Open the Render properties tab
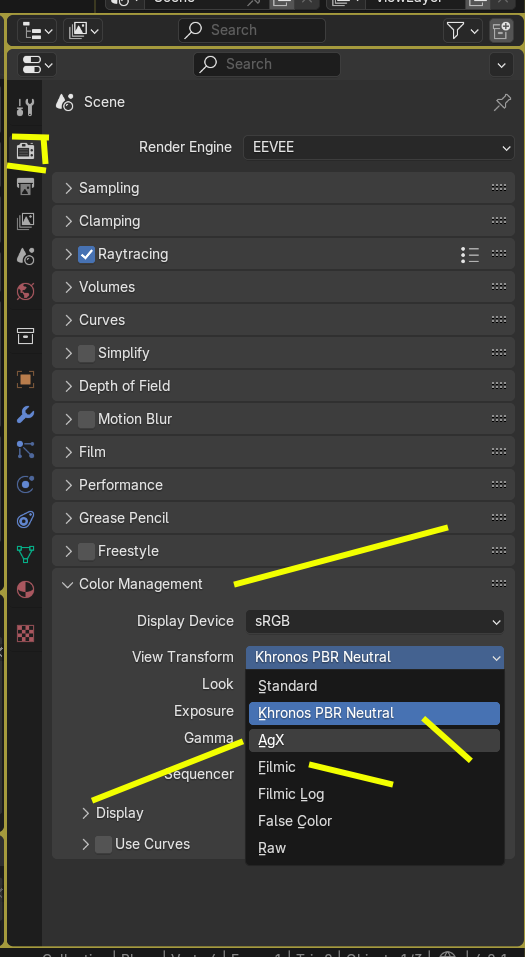Screen dimensions: 525x957 25,150
